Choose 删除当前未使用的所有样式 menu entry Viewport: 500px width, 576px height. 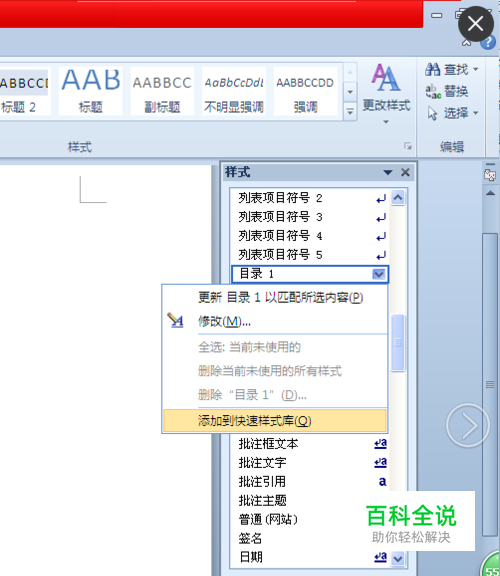click(275, 371)
